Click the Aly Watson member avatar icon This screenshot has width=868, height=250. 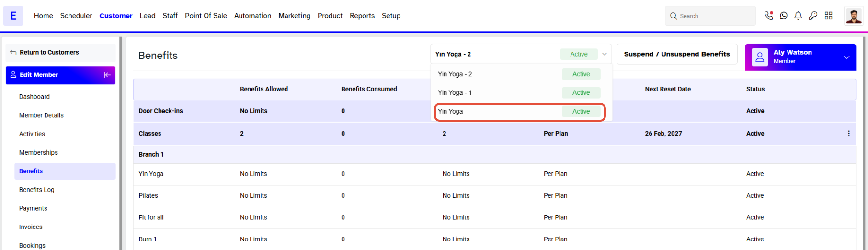760,57
